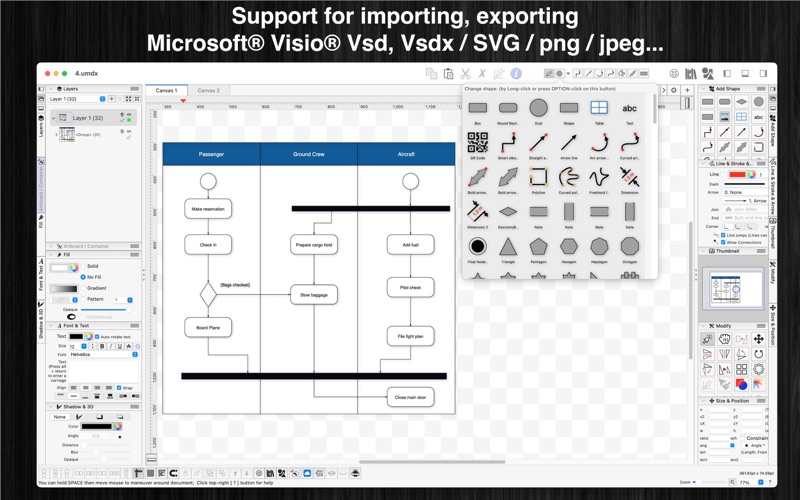Click the emoji smiley toolbar icon

tap(673, 73)
